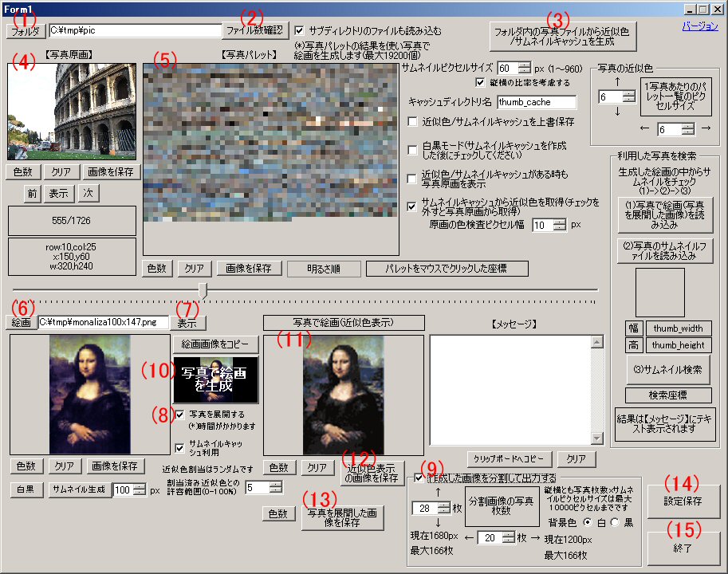728x574 pixels.
Task: Click the 次 button under the photo preview
Action: pyautogui.click(x=89, y=193)
